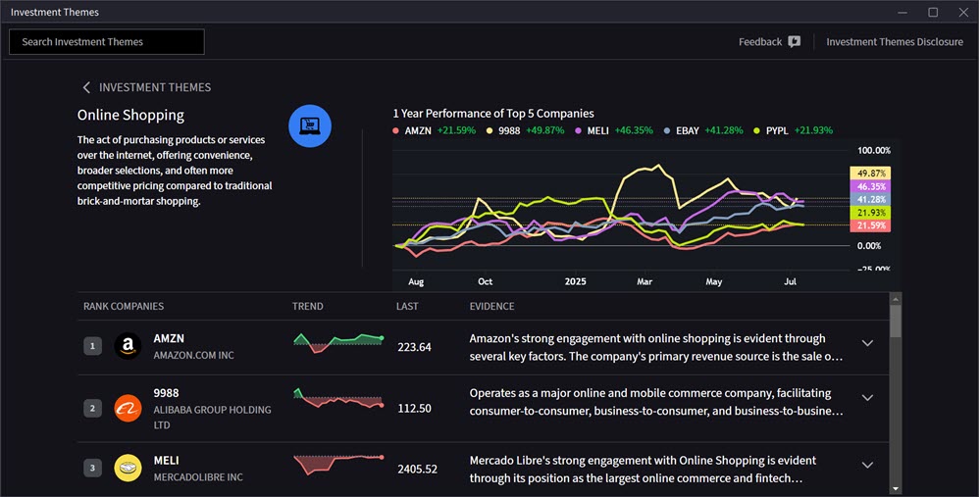Expand the Alibaba 9988 evidence row
Screen dimensions: 980x497
(x=867, y=397)
